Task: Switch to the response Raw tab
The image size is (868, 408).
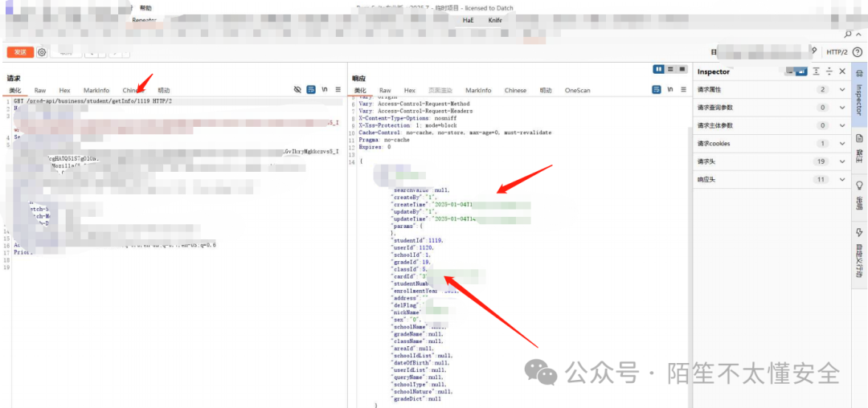Action: click(x=385, y=90)
